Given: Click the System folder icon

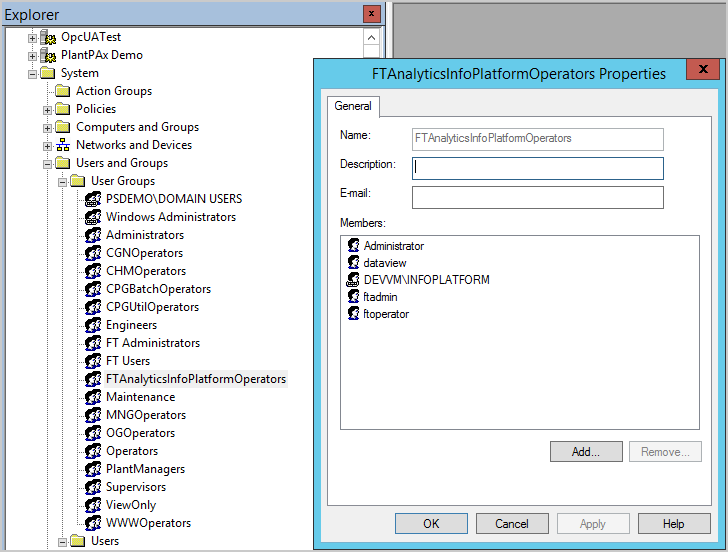Looking at the screenshot, I should point(48,73).
